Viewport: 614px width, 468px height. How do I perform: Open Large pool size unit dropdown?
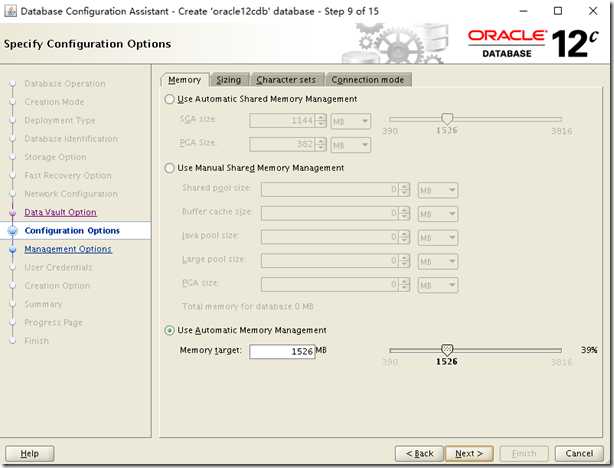click(438, 261)
